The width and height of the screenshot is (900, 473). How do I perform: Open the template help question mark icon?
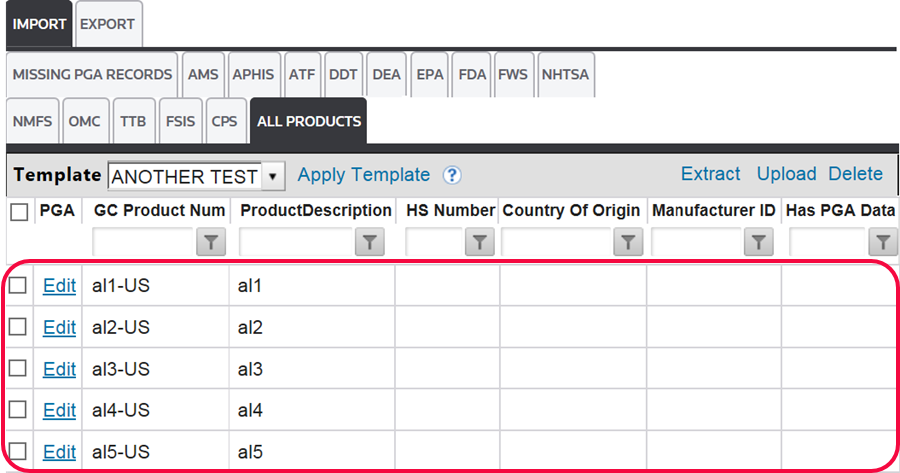[x=452, y=175]
